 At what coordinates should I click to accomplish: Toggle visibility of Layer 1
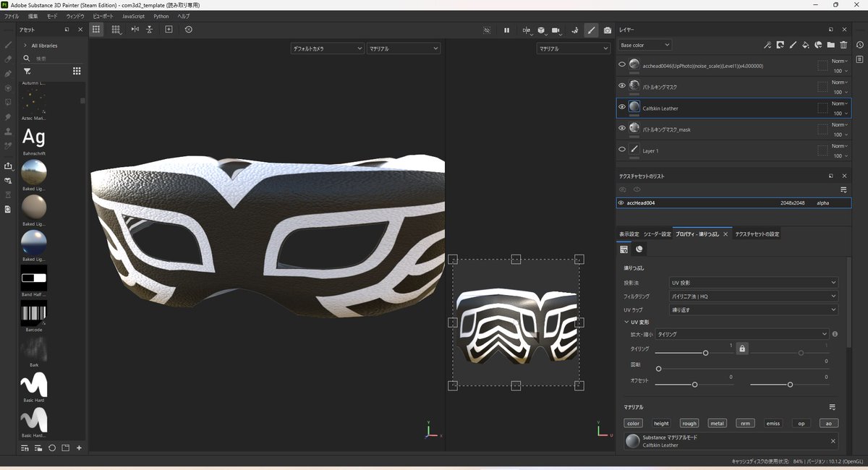tap(621, 150)
